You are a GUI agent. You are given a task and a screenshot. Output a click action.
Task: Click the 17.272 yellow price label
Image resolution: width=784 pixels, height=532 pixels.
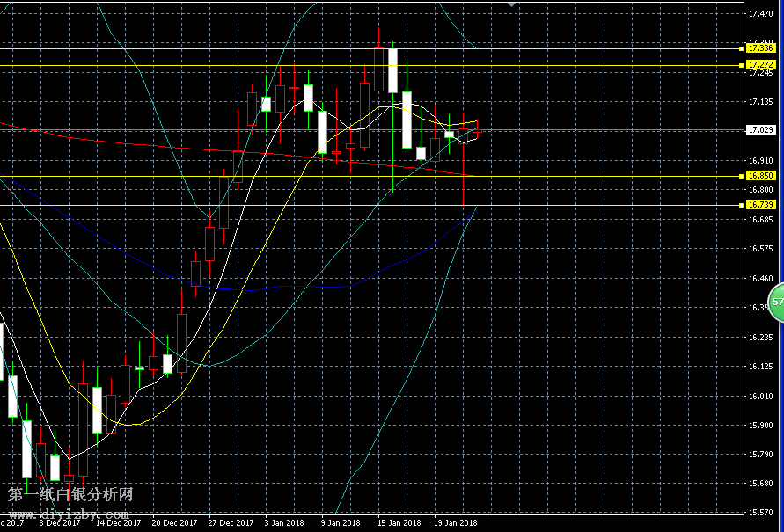pos(759,65)
